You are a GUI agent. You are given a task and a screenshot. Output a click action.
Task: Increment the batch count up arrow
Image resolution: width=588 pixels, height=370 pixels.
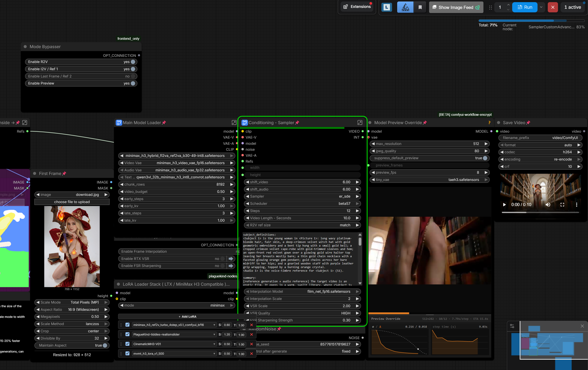[x=508, y=5]
